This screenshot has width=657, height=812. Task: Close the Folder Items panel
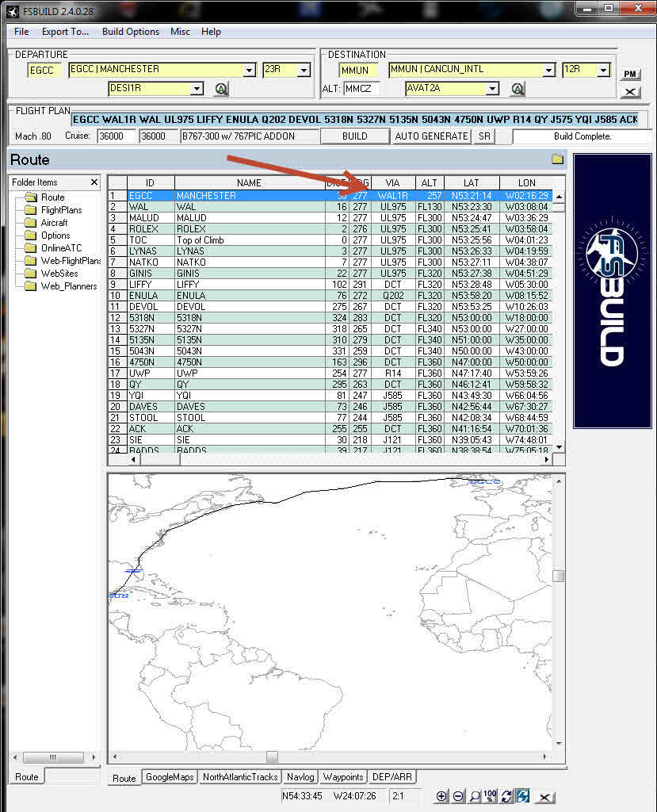pos(94,182)
